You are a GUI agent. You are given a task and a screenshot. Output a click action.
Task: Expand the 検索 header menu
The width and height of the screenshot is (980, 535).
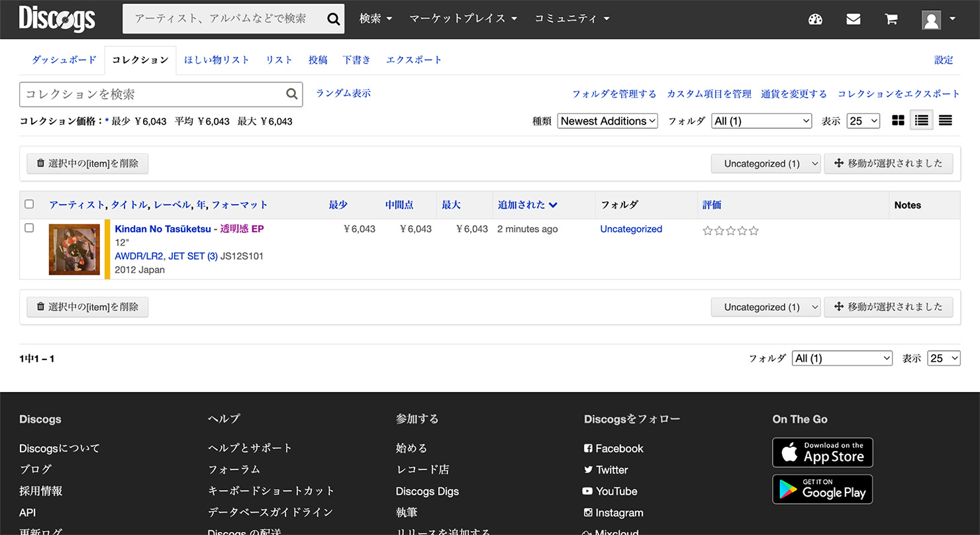pyautogui.click(x=375, y=19)
